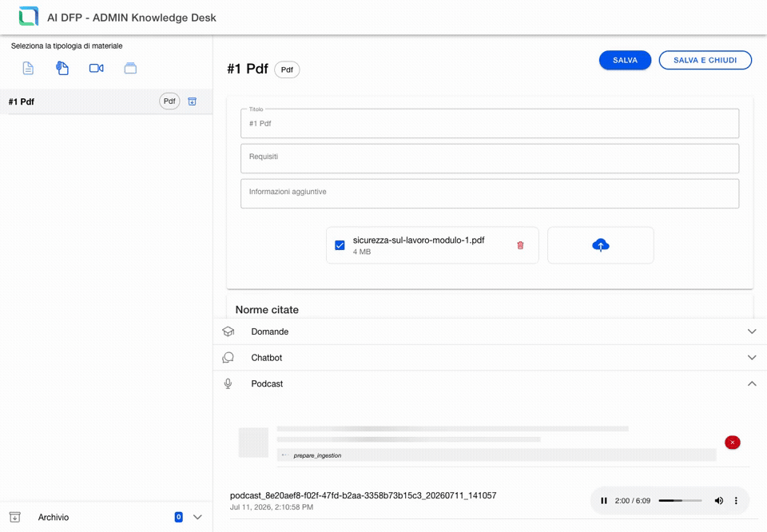The width and height of the screenshot is (767, 532).
Task: Select the document material type icon
Action: 29,69
